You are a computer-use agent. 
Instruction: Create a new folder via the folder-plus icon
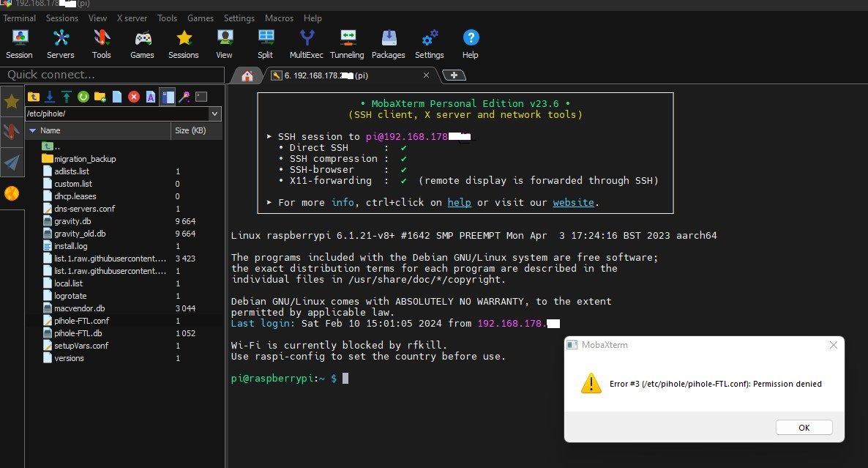100,97
